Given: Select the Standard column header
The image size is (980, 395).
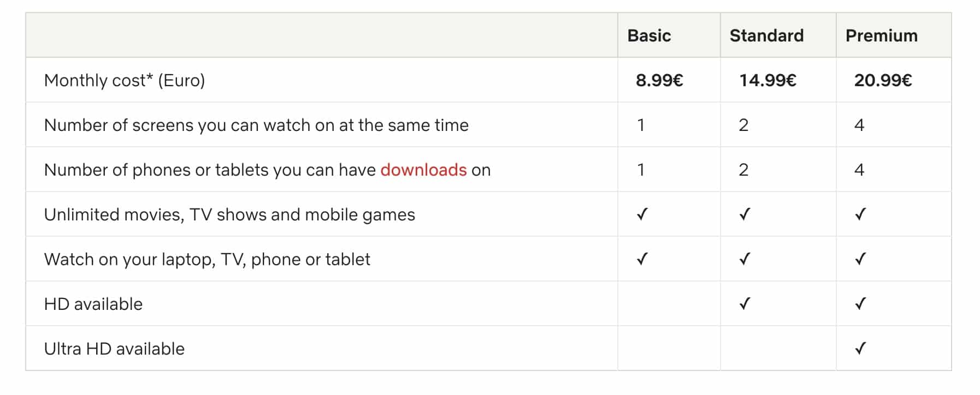Looking at the screenshot, I should 766,35.
